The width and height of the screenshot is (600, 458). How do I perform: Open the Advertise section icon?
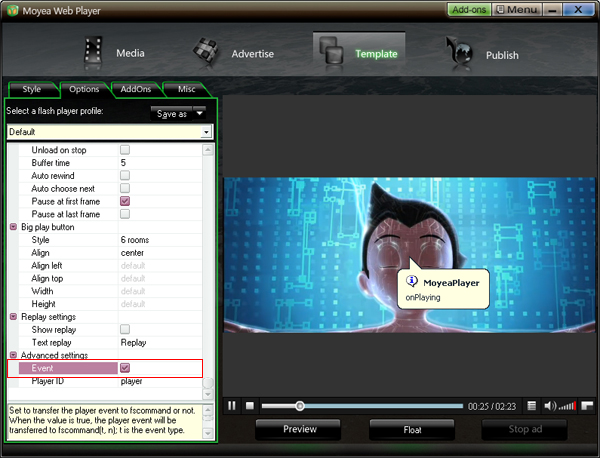pos(206,51)
